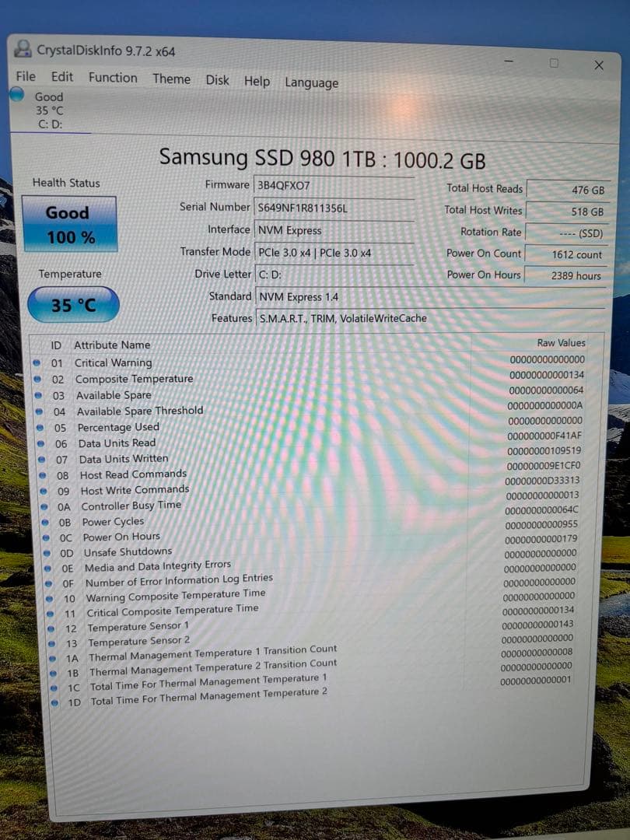The height and width of the screenshot is (840, 630).
Task: Open the Function menu
Action: 113,79
